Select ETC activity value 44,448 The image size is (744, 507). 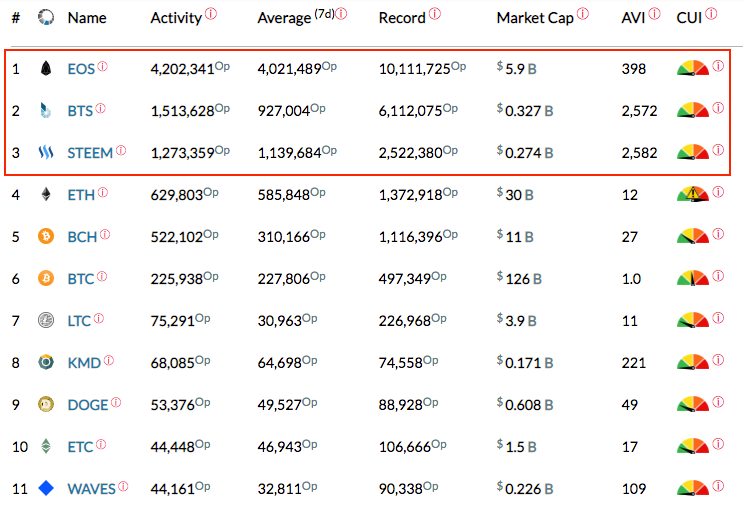coord(172,447)
